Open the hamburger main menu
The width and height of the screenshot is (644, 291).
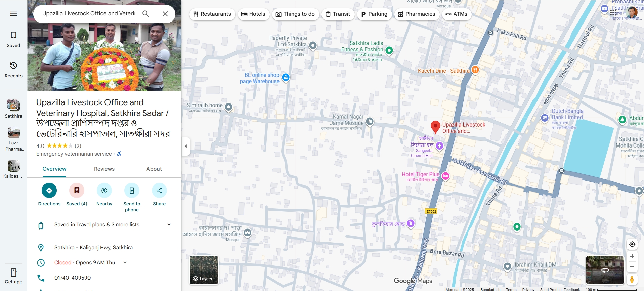tap(13, 14)
